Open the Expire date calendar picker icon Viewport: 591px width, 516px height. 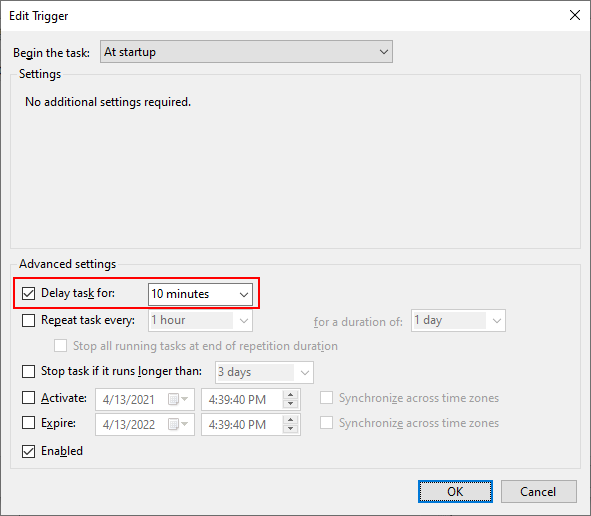point(178,424)
